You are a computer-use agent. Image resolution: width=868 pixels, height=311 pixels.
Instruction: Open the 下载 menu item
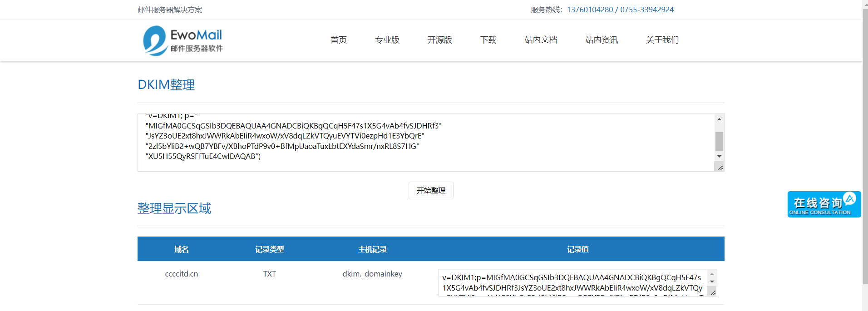[x=488, y=40]
